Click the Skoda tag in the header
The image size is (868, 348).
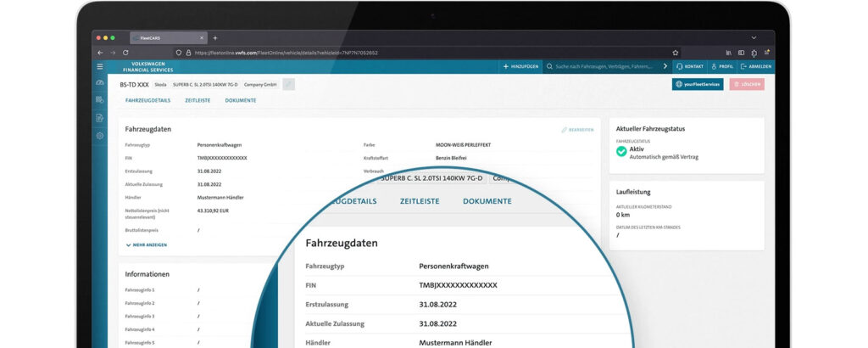(x=160, y=85)
